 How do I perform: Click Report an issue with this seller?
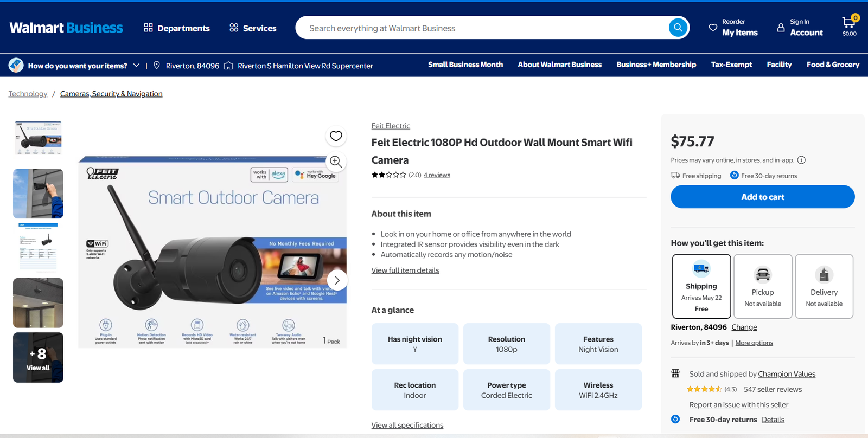739,405
